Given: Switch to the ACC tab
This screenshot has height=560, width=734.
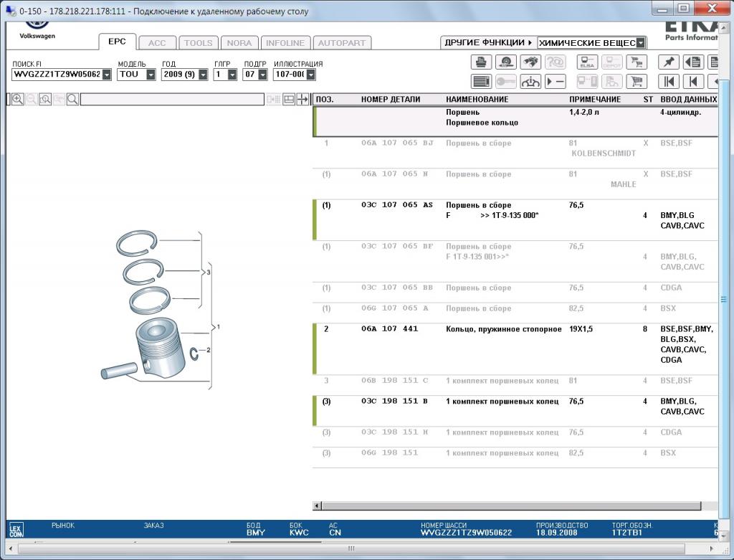Looking at the screenshot, I should pos(157,43).
